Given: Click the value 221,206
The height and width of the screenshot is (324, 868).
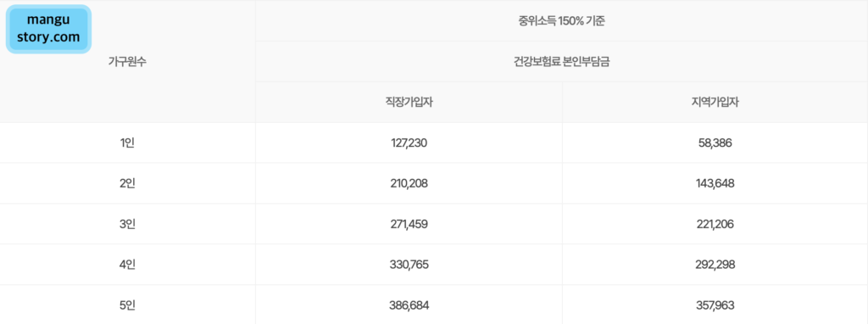Looking at the screenshot, I should 715,224.
